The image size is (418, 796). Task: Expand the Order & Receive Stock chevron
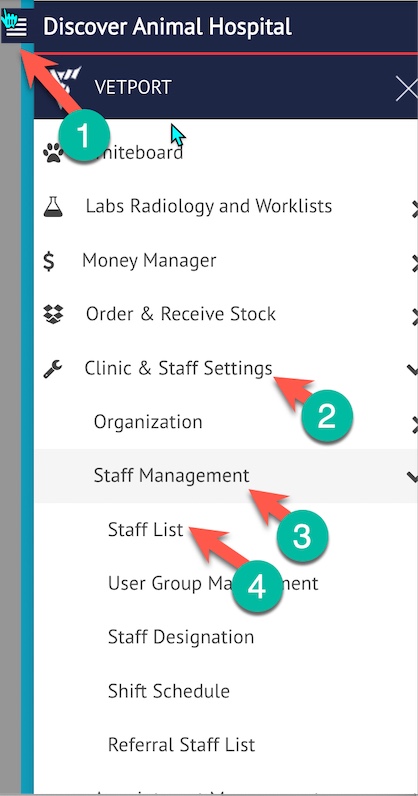coord(414,317)
